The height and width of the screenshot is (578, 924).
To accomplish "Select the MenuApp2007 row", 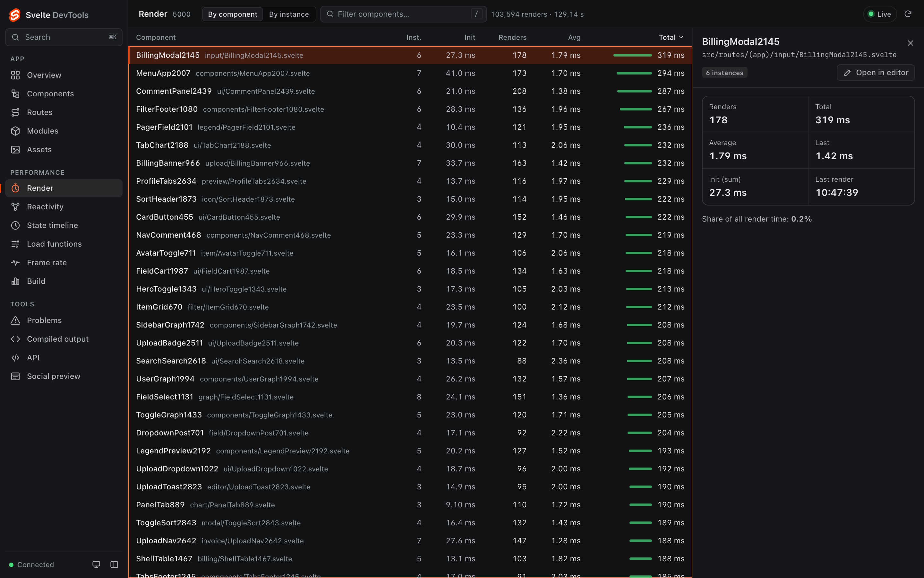I will (410, 73).
